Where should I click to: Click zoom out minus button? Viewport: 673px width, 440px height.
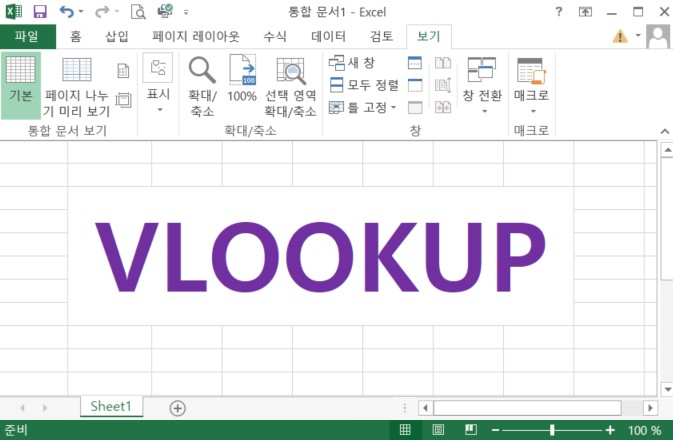(x=495, y=430)
